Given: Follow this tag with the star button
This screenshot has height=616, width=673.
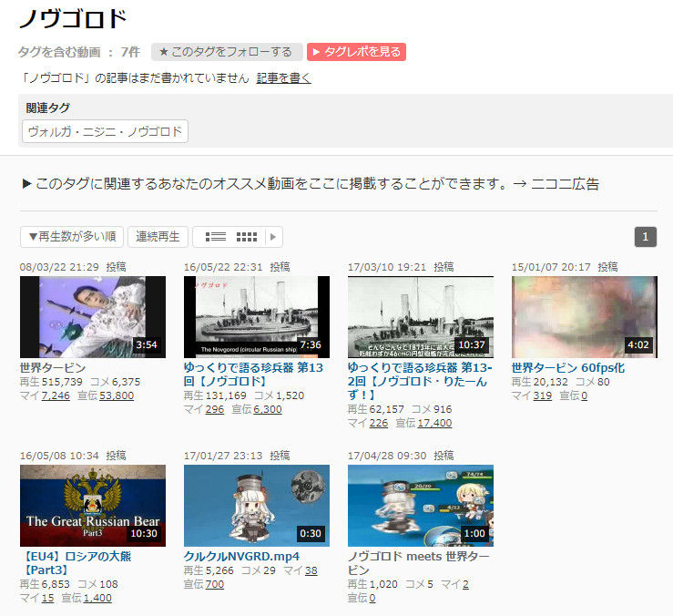Looking at the screenshot, I should [226, 52].
